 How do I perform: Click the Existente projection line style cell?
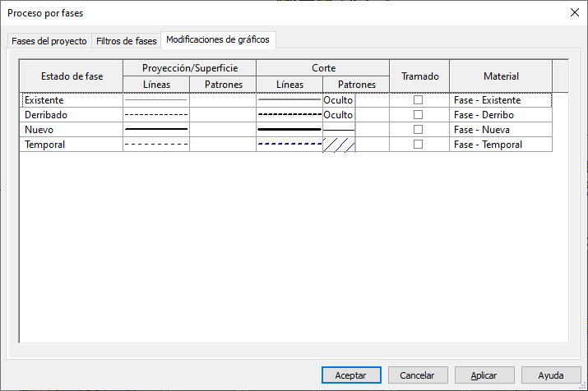pos(156,100)
